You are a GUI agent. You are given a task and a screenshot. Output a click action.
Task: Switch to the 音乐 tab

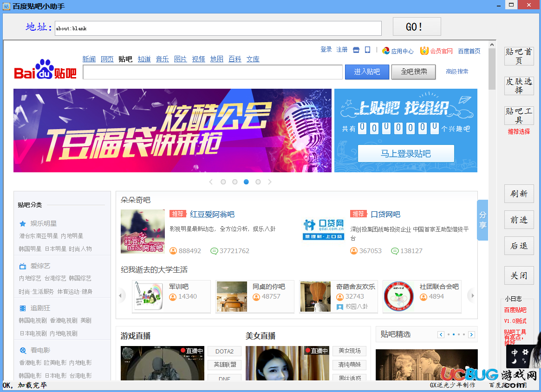[x=163, y=59]
